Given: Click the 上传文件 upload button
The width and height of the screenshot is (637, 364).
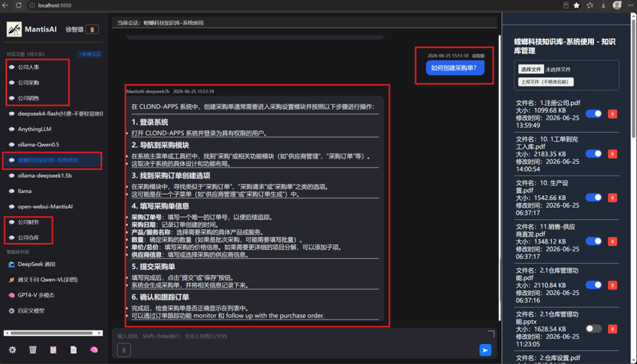Looking at the screenshot, I should click(x=546, y=82).
